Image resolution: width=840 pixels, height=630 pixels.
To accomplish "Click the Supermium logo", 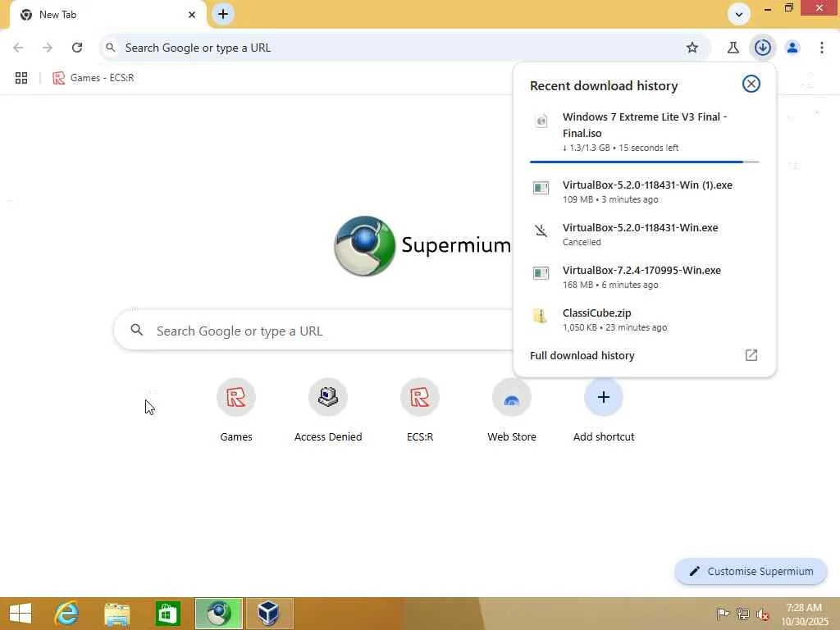I will [x=422, y=245].
